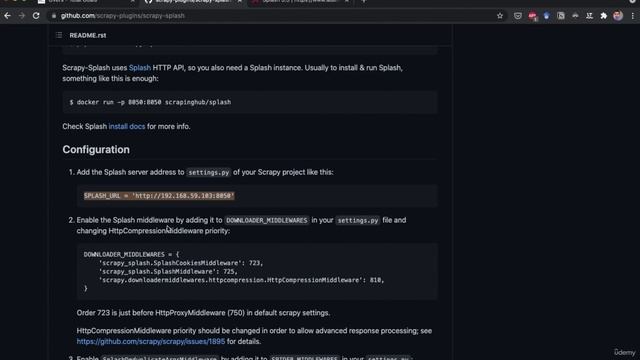Click the DOWNLOADER_MIDDLEWARES inline code label

[267, 220]
